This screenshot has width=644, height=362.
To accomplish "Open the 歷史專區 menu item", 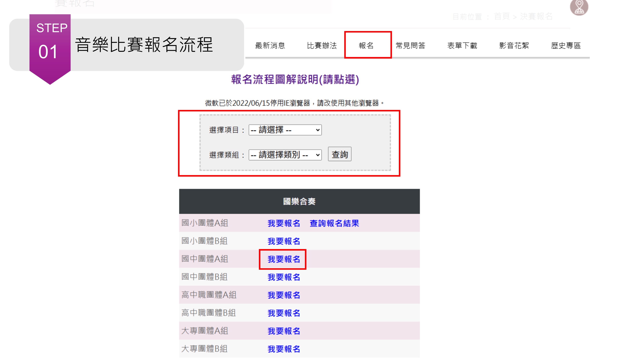I will coord(566,46).
